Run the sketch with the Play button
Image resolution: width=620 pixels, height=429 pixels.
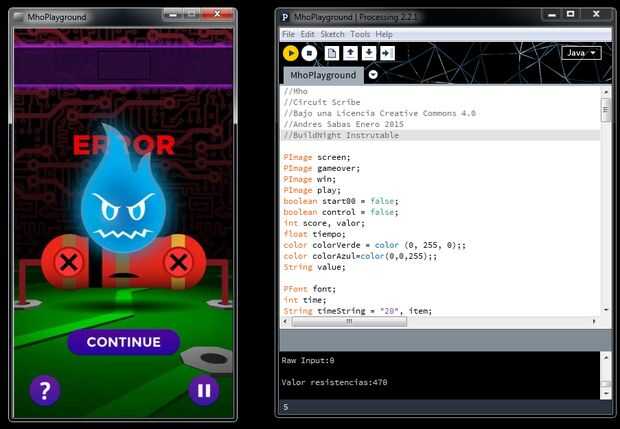pyautogui.click(x=291, y=53)
